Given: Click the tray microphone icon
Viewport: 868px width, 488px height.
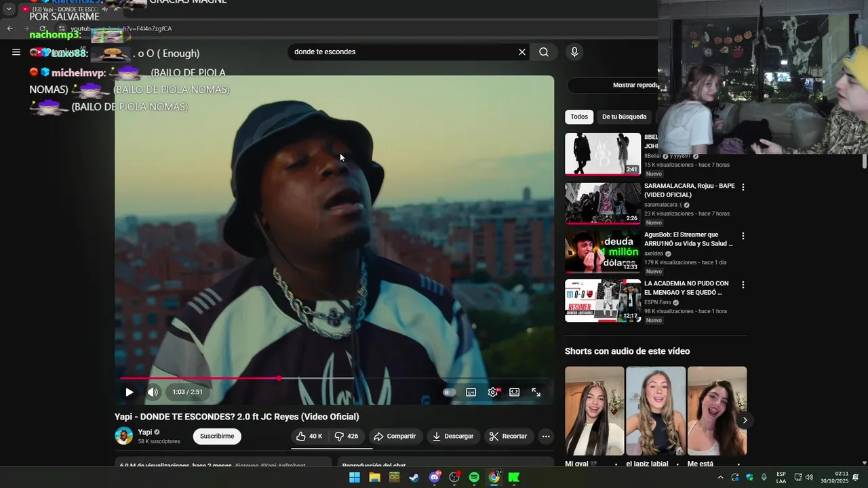Looking at the screenshot, I should 764,477.
